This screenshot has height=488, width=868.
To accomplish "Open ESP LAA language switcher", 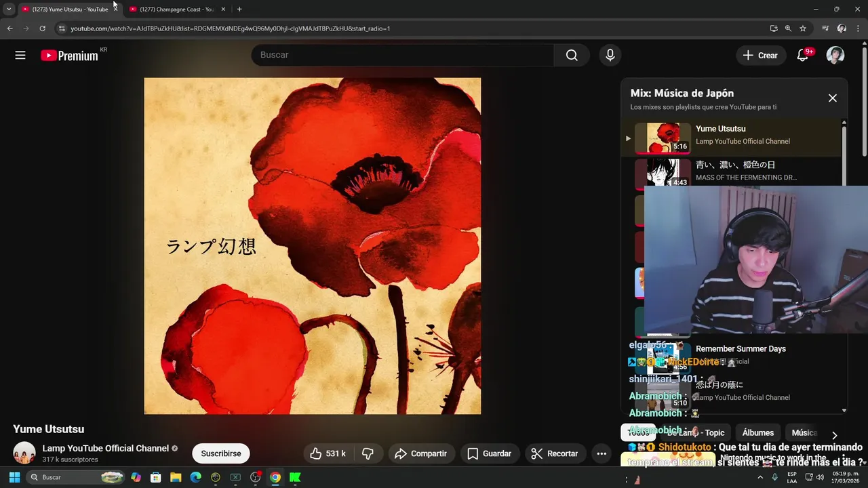I will point(792,477).
